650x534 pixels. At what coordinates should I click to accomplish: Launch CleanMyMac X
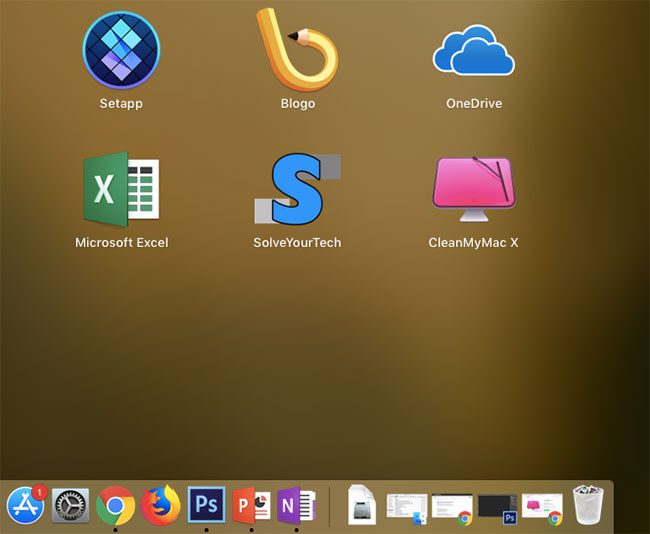tap(473, 190)
